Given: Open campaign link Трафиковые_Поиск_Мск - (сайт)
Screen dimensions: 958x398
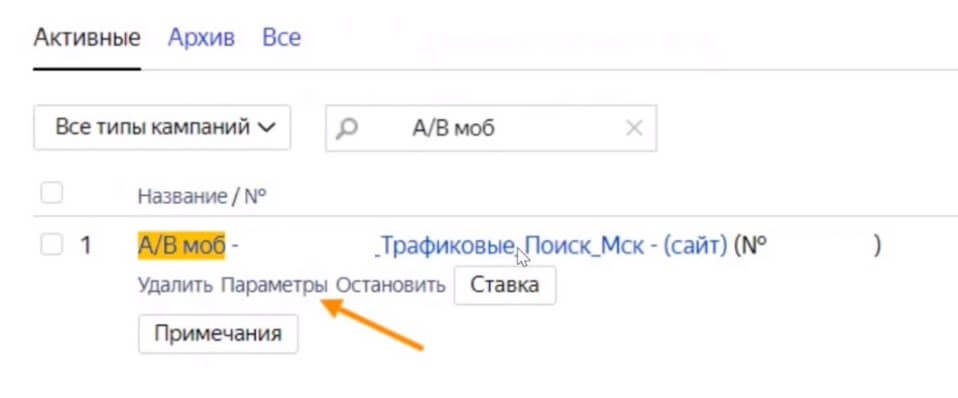Looking at the screenshot, I should 552,246.
